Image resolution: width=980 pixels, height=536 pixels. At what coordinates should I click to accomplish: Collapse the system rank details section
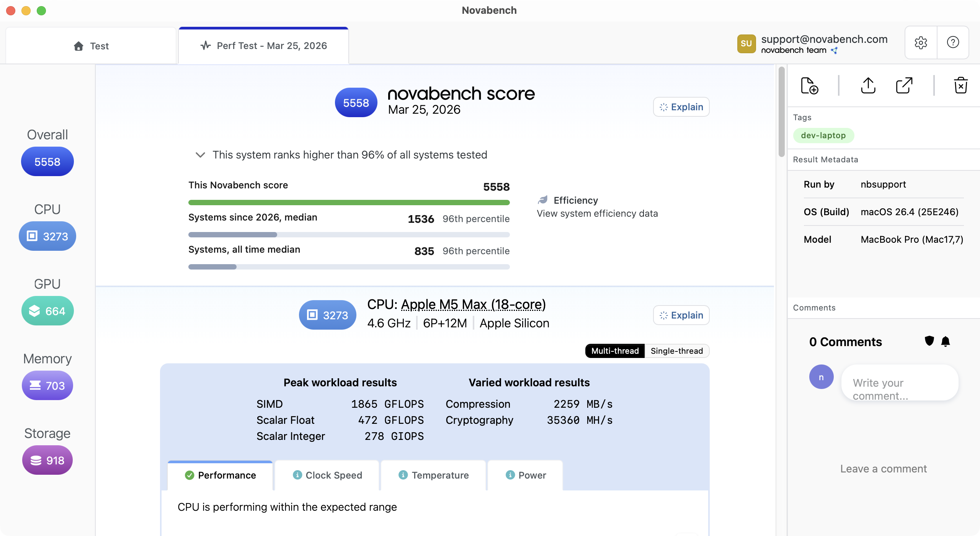(x=200, y=155)
